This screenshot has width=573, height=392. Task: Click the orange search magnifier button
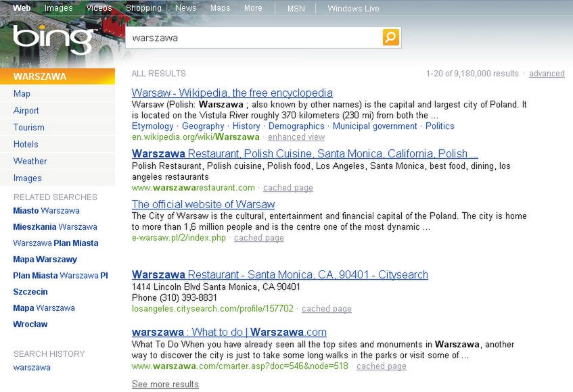[x=390, y=37]
